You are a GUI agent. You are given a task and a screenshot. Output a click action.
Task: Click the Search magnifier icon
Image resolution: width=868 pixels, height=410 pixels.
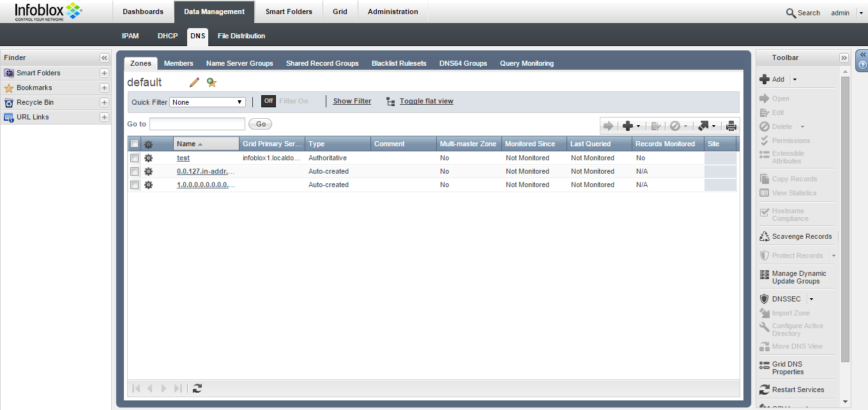(x=791, y=13)
